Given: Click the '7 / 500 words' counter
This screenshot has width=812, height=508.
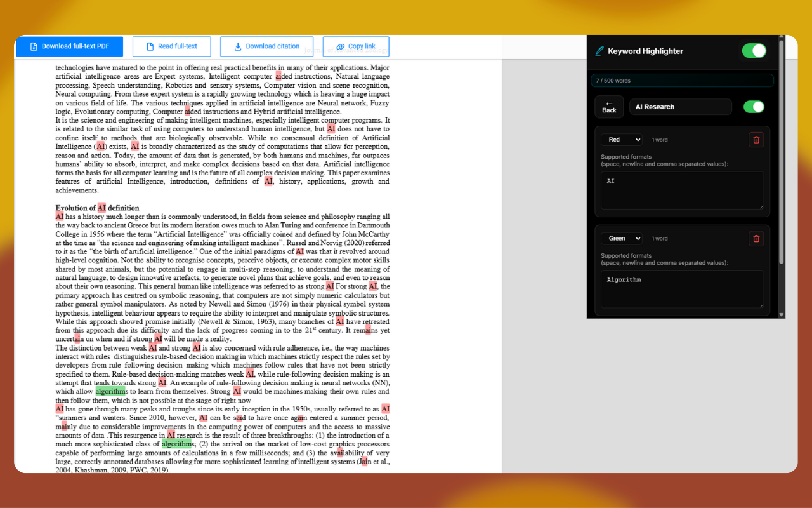Looking at the screenshot, I should point(613,81).
